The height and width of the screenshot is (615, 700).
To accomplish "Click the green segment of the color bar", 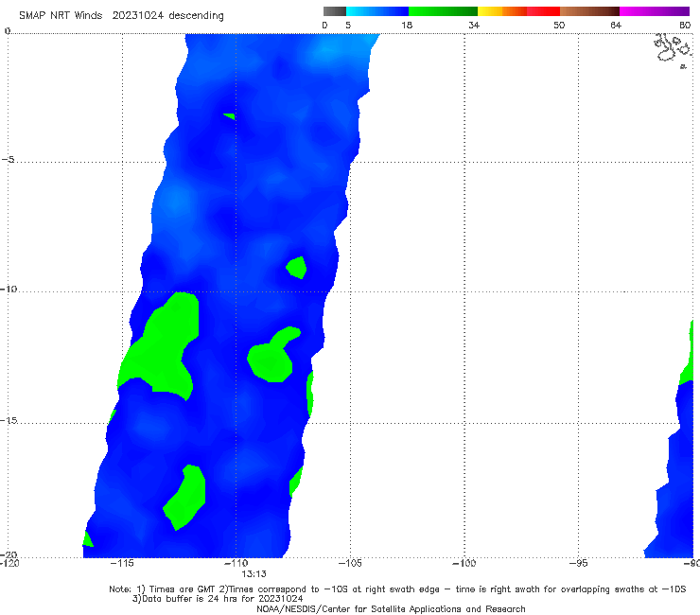I will [443, 11].
